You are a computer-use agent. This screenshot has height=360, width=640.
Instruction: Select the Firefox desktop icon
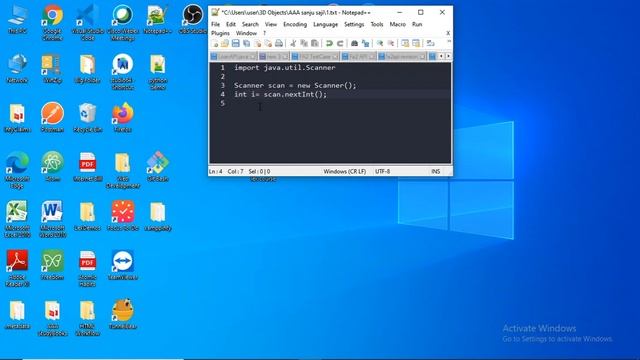[x=122, y=118]
